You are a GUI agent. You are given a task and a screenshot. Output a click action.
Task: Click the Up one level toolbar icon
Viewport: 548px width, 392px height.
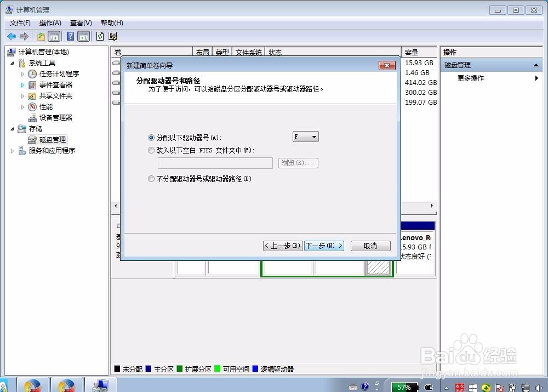(x=41, y=36)
